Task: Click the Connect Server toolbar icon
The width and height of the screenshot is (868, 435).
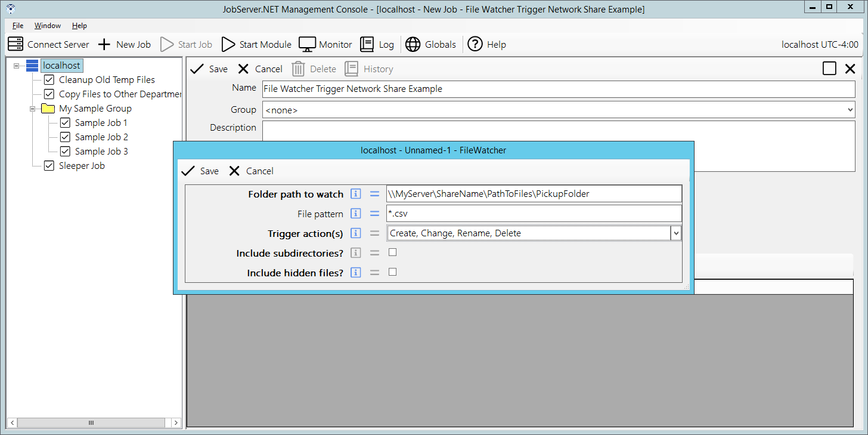Action: coord(15,44)
